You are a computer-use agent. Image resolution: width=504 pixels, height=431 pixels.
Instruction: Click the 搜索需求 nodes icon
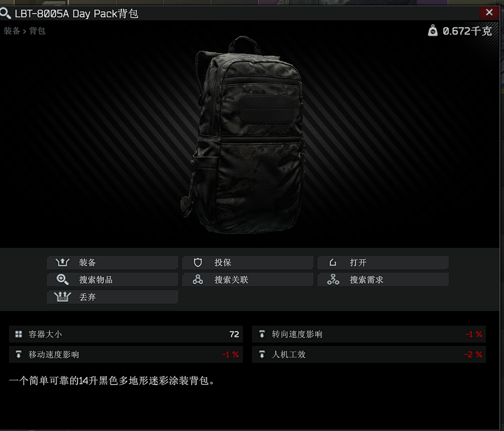tap(333, 279)
